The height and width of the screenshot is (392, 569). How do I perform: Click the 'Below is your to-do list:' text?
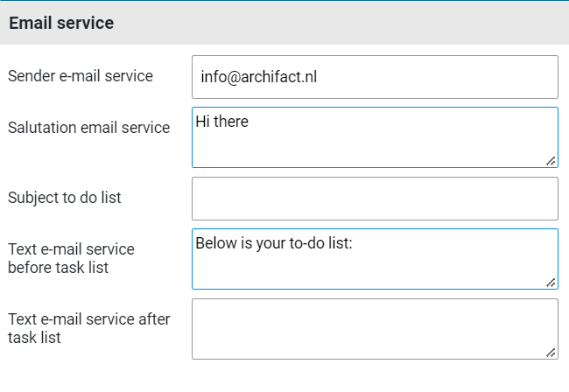[273, 243]
